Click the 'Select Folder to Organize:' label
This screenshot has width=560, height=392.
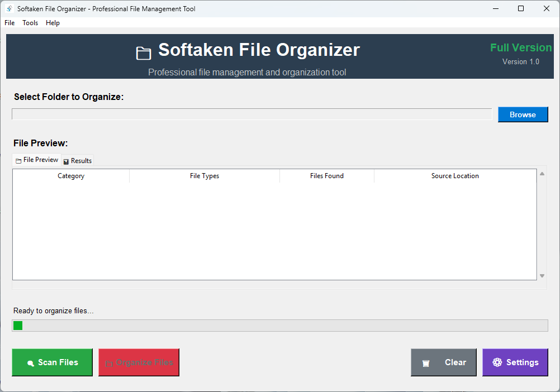click(69, 97)
